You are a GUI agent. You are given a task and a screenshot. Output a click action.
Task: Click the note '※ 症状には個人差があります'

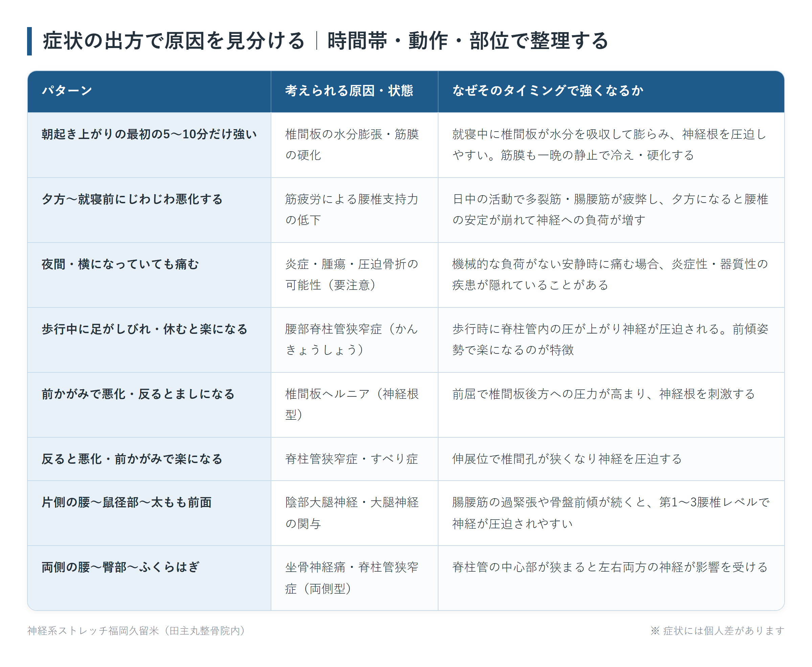click(x=717, y=630)
